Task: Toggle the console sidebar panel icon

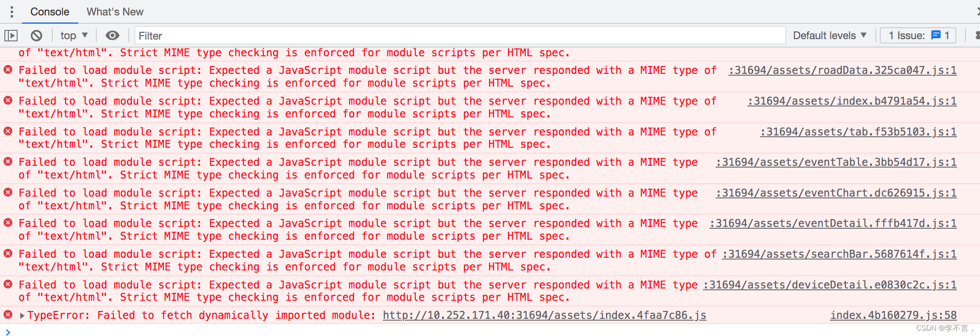Action: [11, 36]
